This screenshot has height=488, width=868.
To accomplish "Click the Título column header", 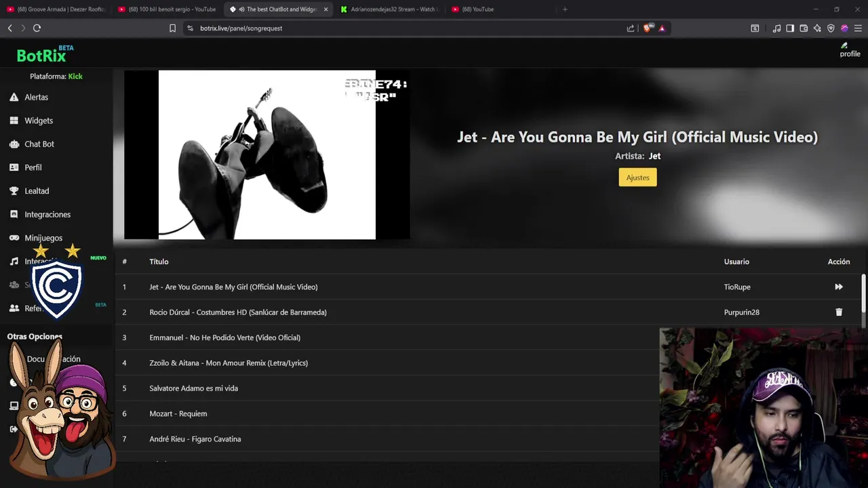I will pos(159,262).
